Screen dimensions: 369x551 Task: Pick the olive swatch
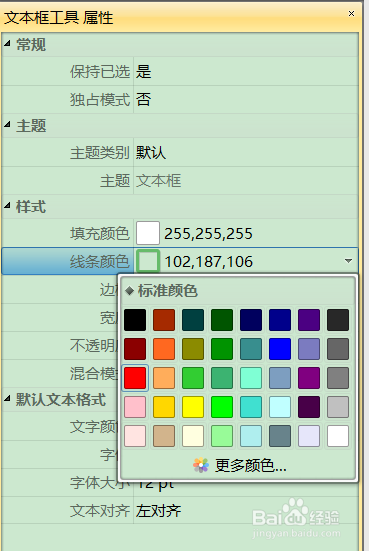pyautogui.click(x=193, y=349)
